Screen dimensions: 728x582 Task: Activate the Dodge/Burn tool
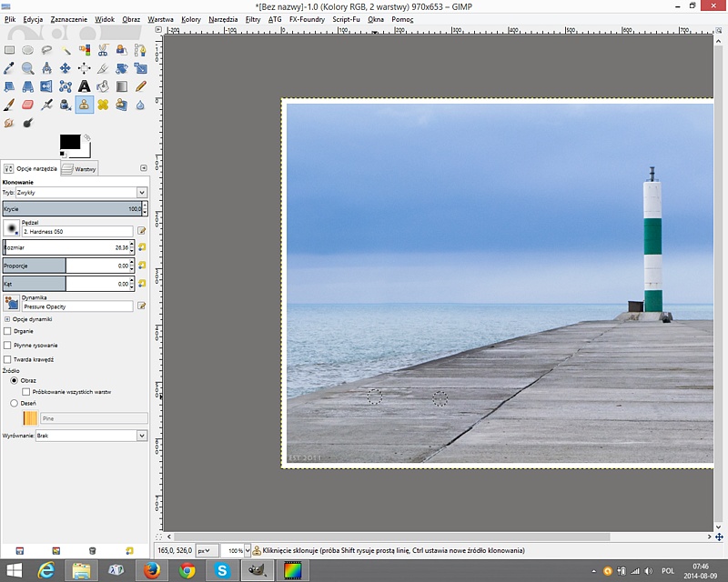[28, 123]
